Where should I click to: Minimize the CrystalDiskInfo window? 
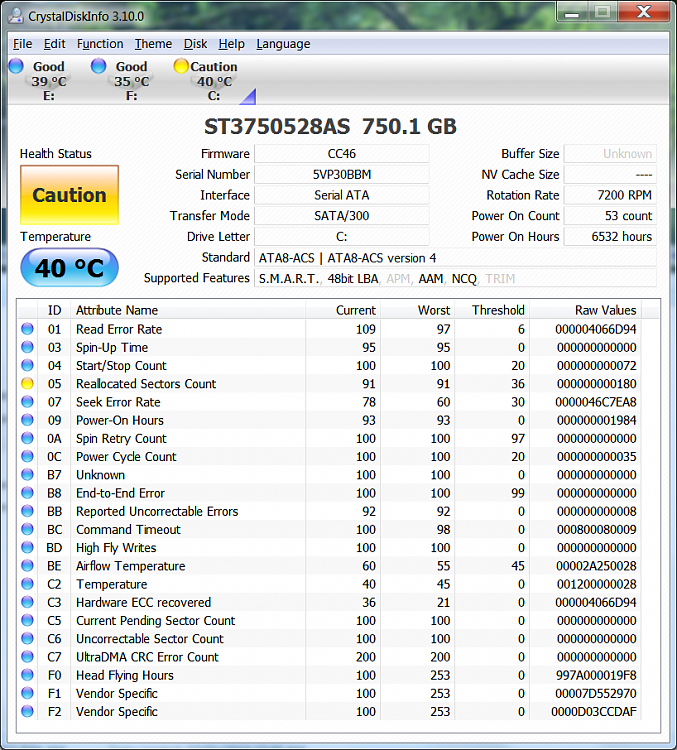571,12
